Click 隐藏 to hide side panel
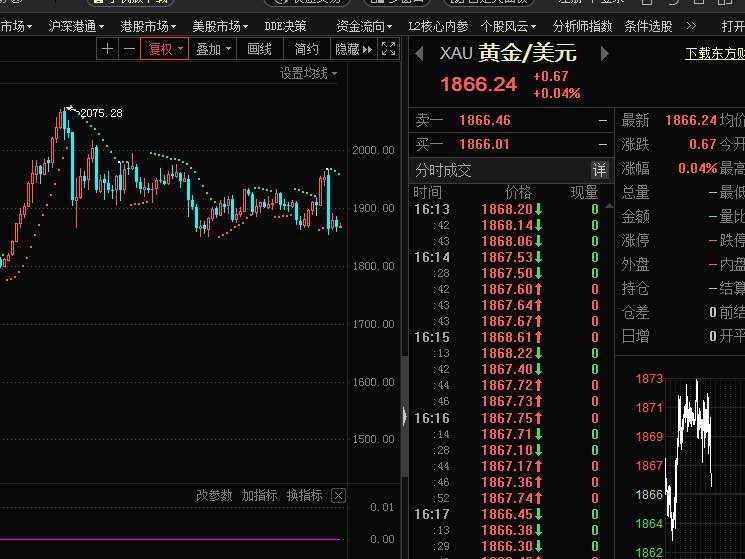This screenshot has height=559, width=745. (x=353, y=49)
